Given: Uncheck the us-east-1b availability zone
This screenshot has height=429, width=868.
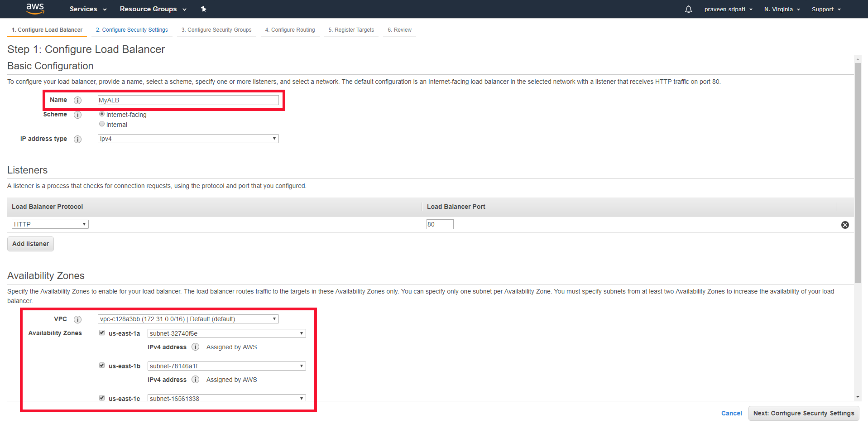Looking at the screenshot, I should 102,366.
